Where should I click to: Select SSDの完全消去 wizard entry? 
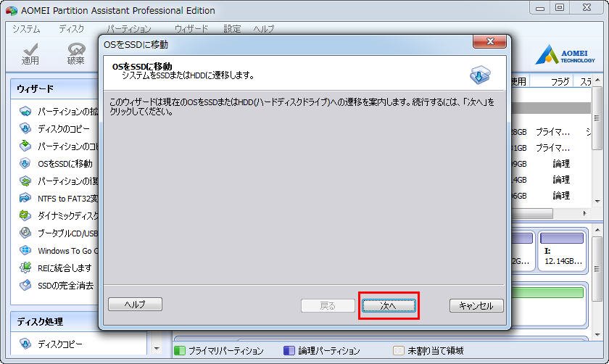click(66, 286)
